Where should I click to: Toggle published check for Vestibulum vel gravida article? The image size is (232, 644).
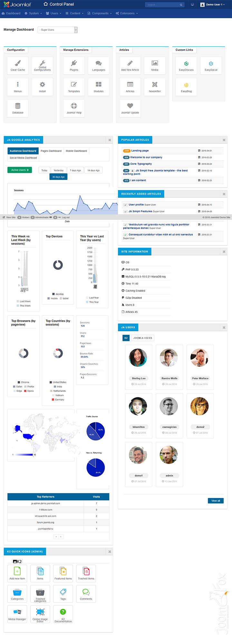click(125, 225)
